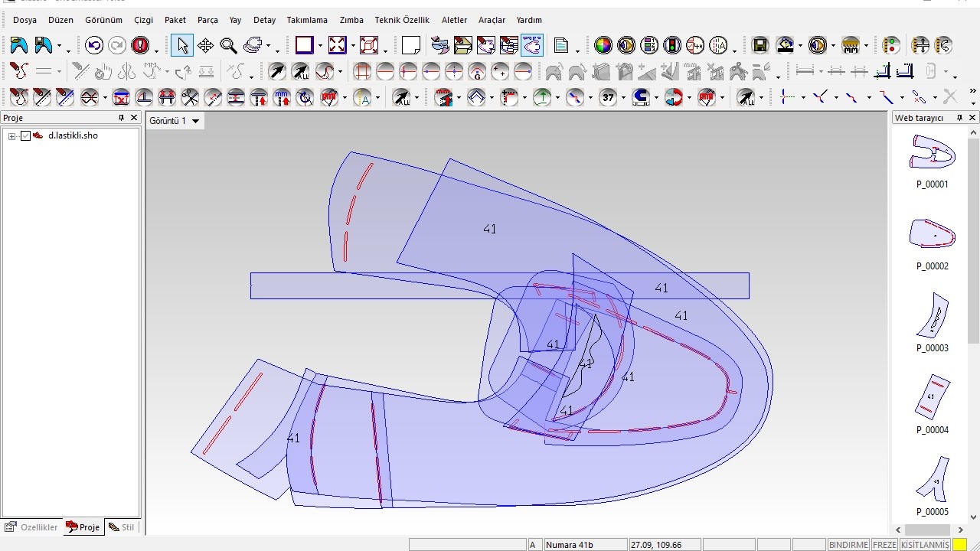The width and height of the screenshot is (980, 551).
Task: Select the P_00003 part thumbnail
Action: (932, 315)
